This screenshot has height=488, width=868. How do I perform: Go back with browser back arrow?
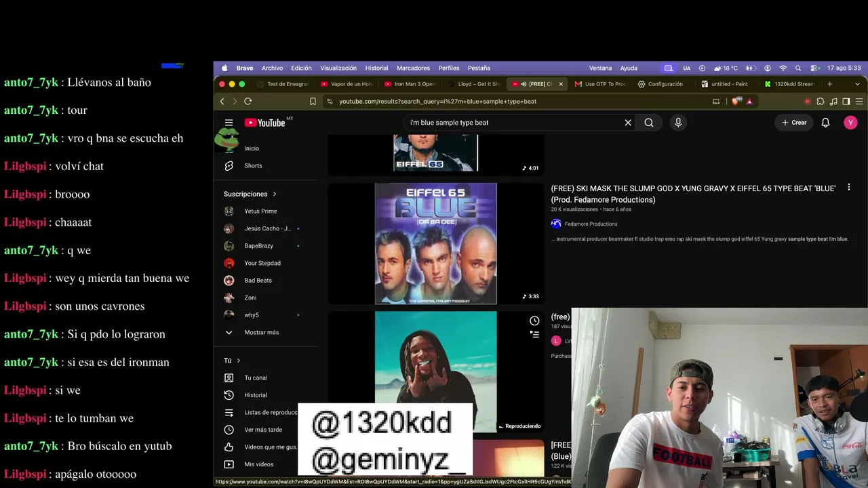[x=222, y=102]
